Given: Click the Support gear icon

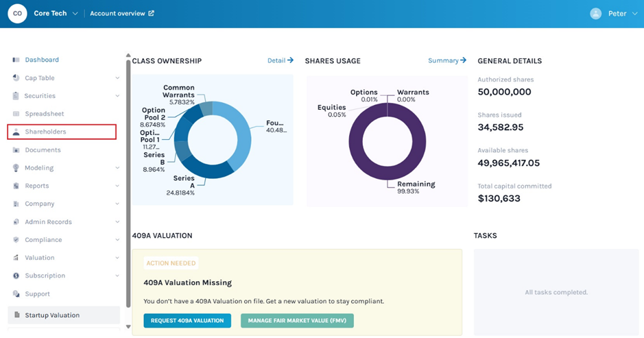Looking at the screenshot, I should pos(16,294).
